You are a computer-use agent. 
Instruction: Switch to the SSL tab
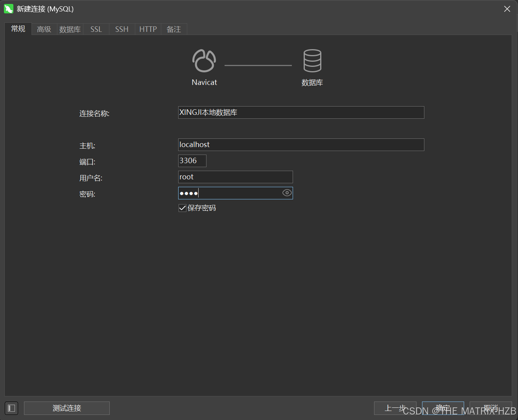(96, 29)
